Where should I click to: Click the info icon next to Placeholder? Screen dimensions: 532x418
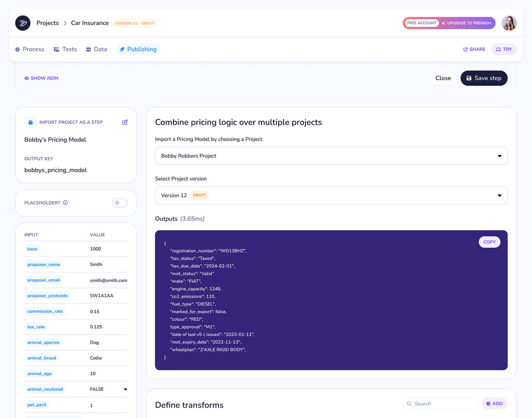pos(65,203)
